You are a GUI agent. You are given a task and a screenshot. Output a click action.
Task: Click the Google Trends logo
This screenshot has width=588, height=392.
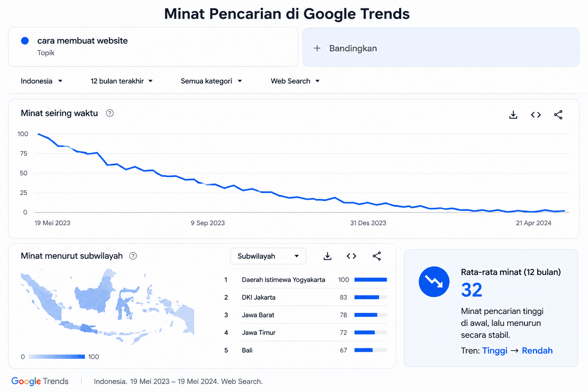pos(40,381)
